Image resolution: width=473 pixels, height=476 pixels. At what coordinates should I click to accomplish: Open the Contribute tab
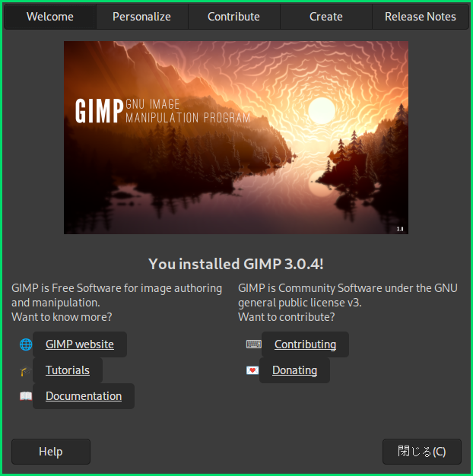(233, 17)
